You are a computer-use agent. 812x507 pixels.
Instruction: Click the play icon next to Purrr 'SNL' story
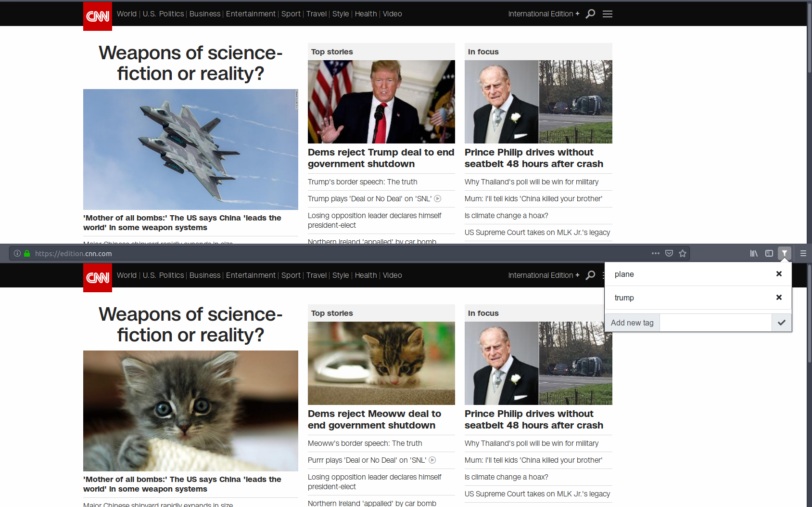tap(432, 460)
